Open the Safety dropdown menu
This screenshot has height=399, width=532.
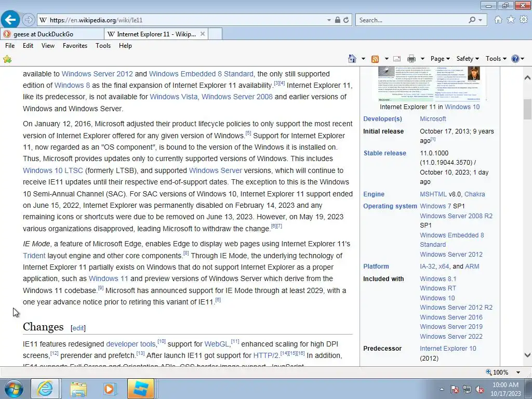click(x=468, y=59)
